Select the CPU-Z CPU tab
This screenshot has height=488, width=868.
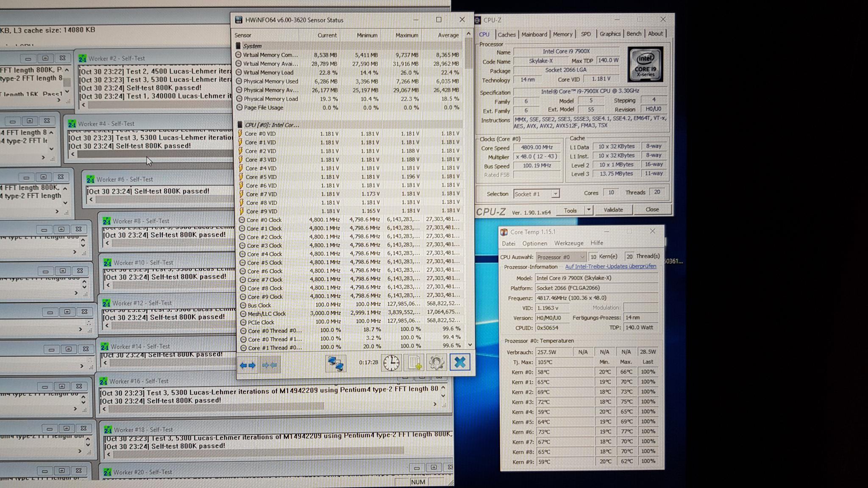484,34
